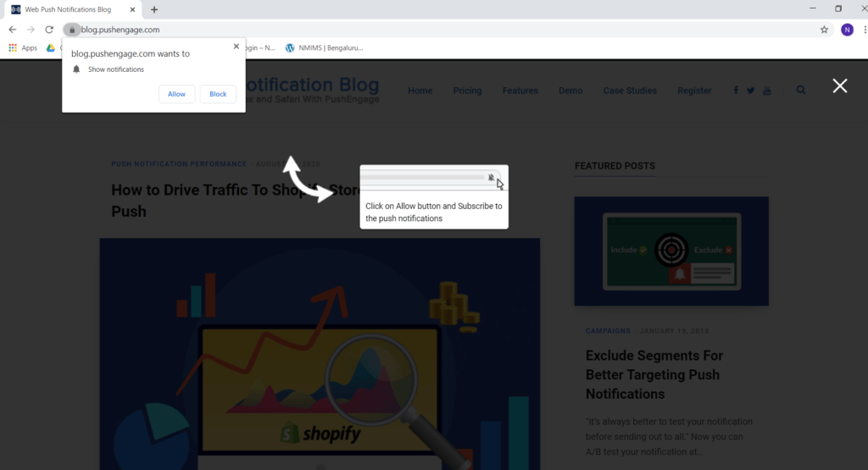Image resolution: width=868 pixels, height=470 pixels.
Task: Open the Shopify traffic post title
Action: (236, 201)
